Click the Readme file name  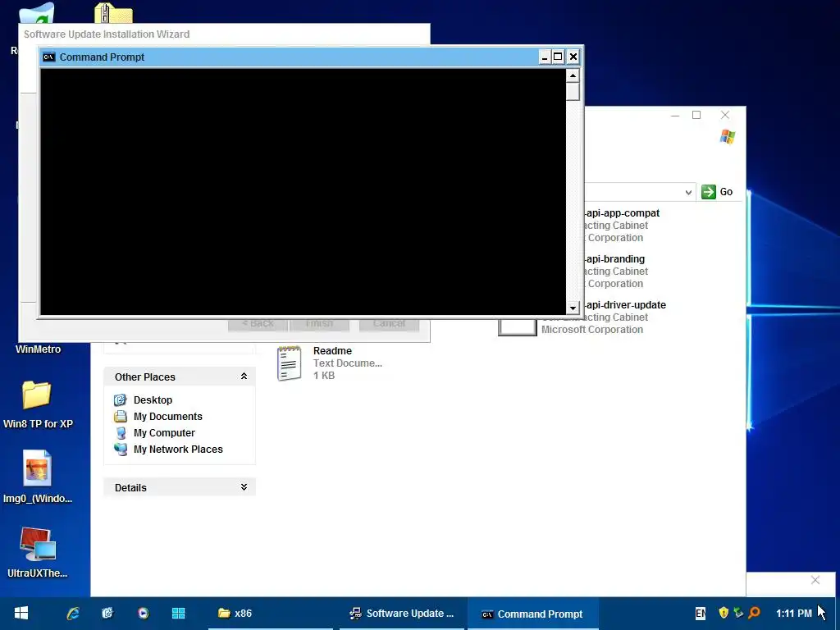pos(332,351)
